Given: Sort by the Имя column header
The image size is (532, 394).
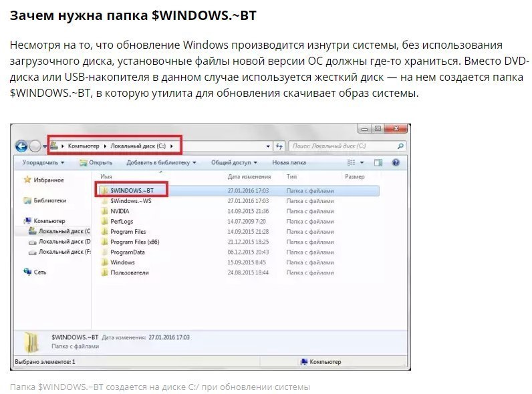Looking at the screenshot, I should coord(106,177).
